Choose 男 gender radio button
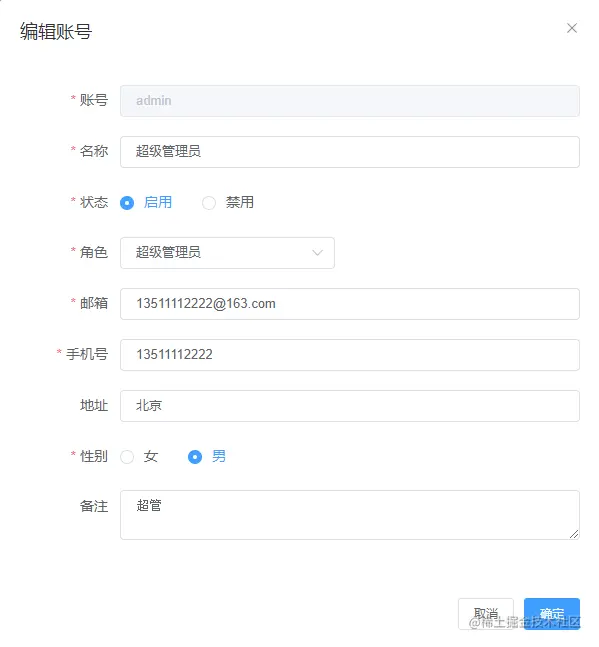 click(195, 457)
